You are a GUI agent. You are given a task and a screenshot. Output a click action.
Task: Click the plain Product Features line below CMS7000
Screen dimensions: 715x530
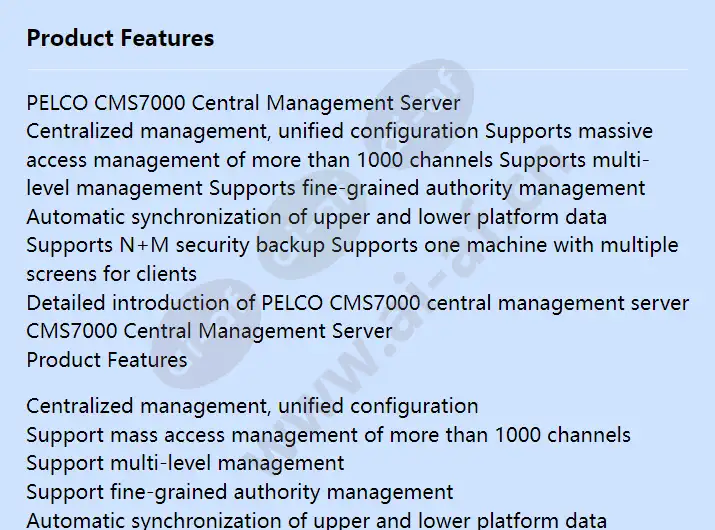click(x=107, y=360)
